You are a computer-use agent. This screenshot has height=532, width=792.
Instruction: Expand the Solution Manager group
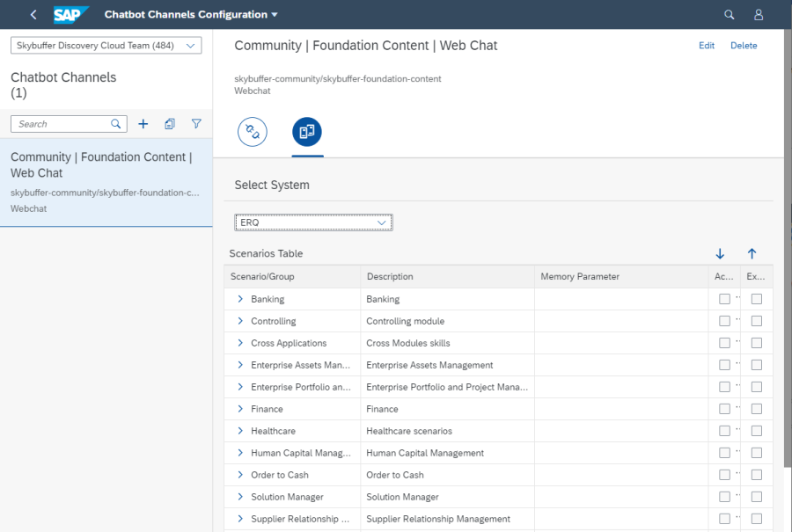pos(240,497)
